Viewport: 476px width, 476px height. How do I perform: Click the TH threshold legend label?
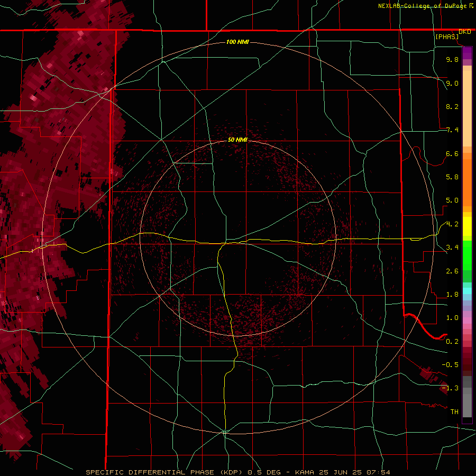[454, 412]
